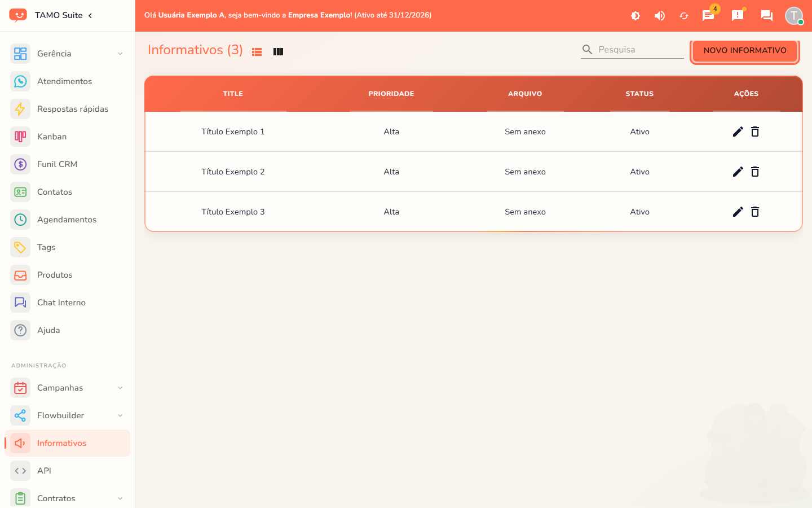The height and width of the screenshot is (508, 812).
Task: Open Atendimentos in sidebar
Action: click(x=67, y=81)
